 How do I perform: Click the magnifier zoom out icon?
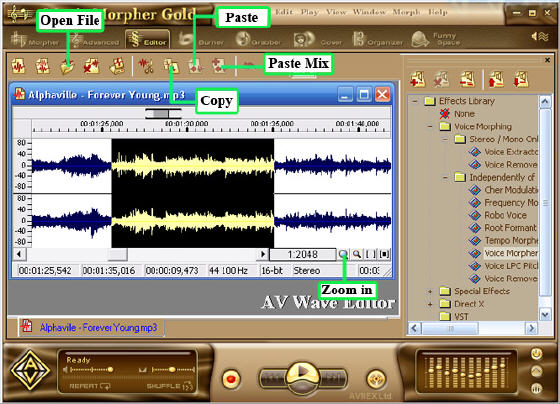coord(356,254)
